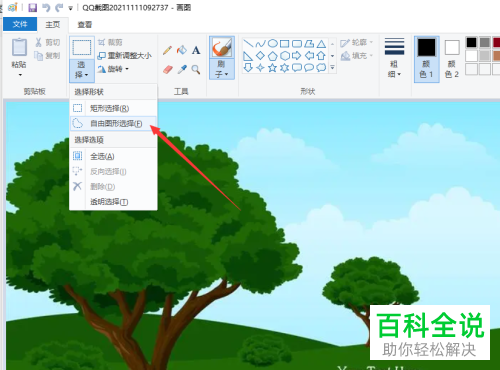Switch to the View (查看) tab
This screenshot has height=370, width=500.
pos(85,24)
